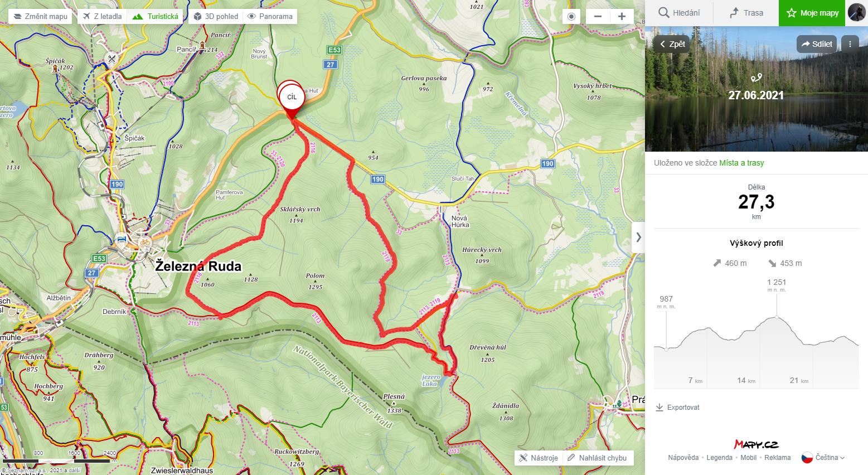Toggle the Panorama view

point(270,16)
